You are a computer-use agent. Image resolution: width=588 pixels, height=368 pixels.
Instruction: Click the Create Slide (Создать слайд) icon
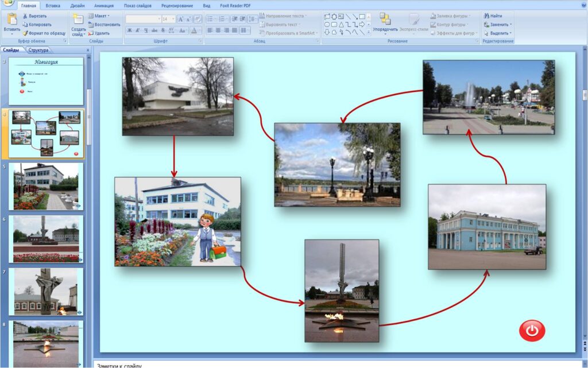(79, 21)
